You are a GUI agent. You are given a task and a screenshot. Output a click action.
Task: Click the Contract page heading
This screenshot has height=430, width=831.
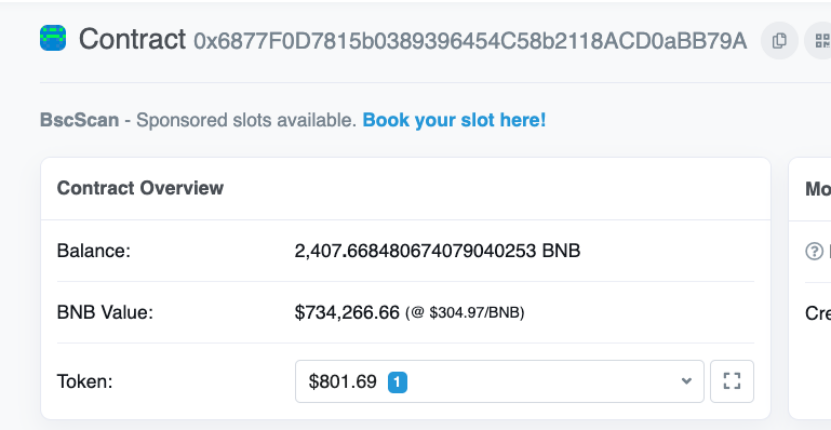[132, 39]
